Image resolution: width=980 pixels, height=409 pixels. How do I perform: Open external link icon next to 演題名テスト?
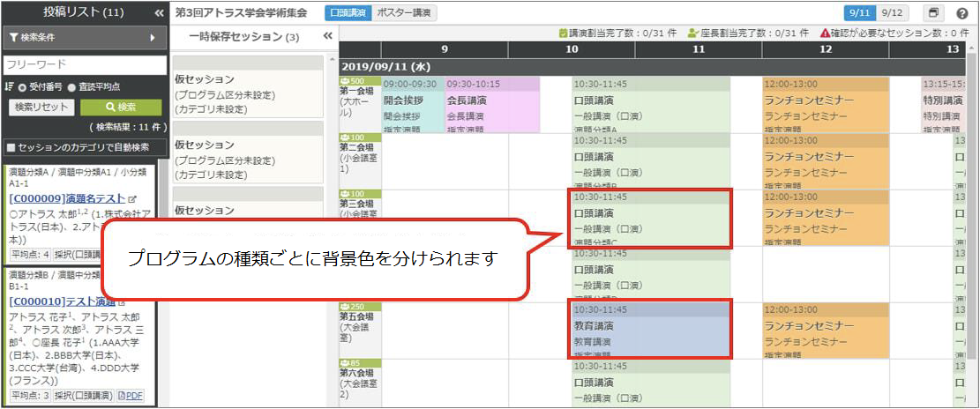tap(132, 199)
